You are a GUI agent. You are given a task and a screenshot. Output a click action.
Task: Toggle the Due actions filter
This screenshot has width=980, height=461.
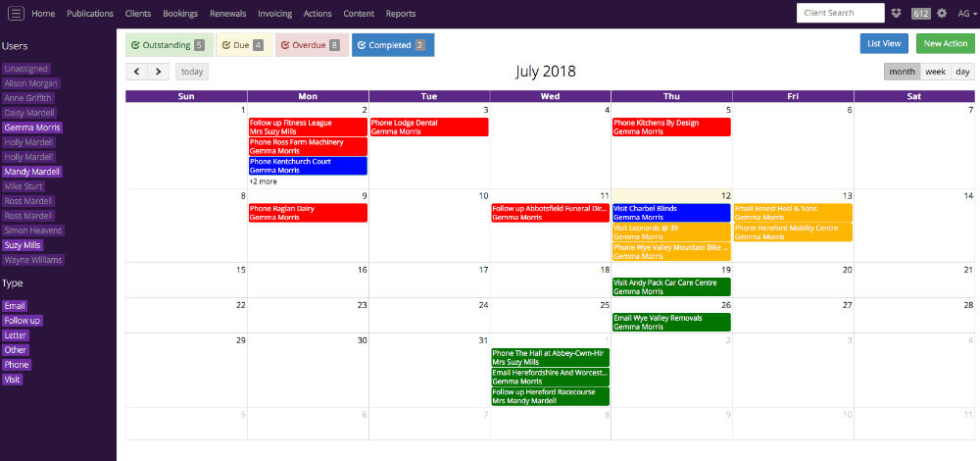click(x=242, y=45)
